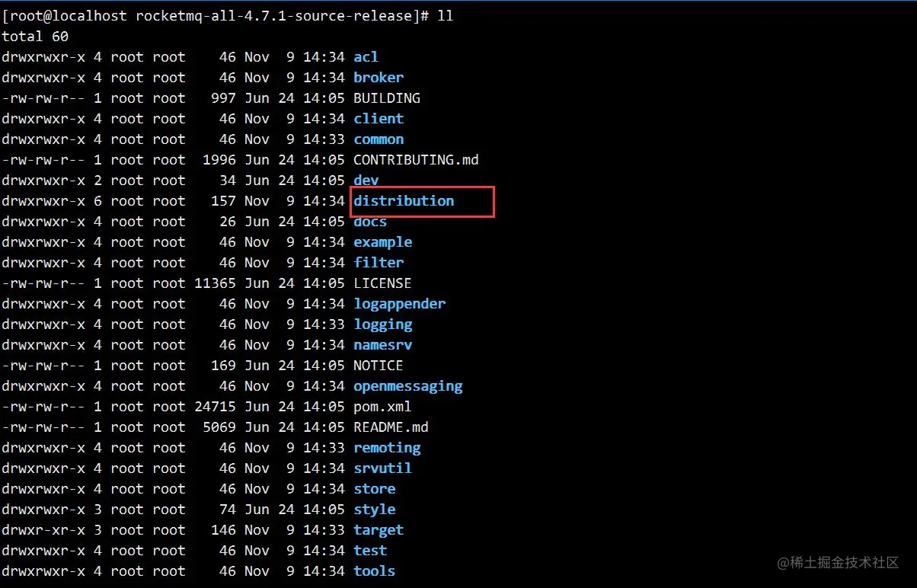Select the tools directory name
Screen dimensions: 917x588
tap(374, 571)
